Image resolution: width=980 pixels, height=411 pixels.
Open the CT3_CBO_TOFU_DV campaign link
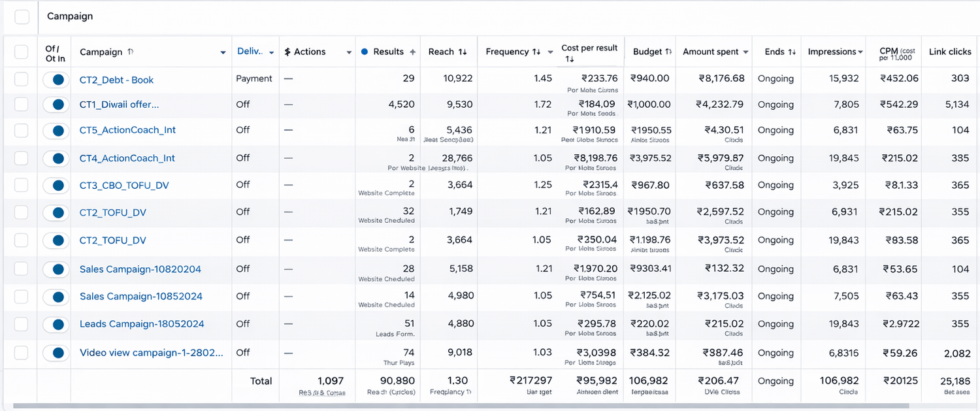124,186
